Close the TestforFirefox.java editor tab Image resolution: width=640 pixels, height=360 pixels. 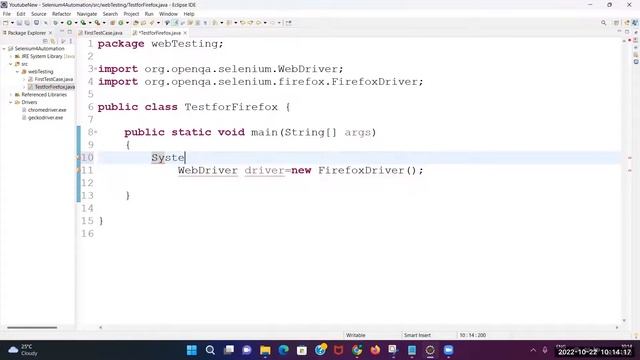[x=185, y=33]
